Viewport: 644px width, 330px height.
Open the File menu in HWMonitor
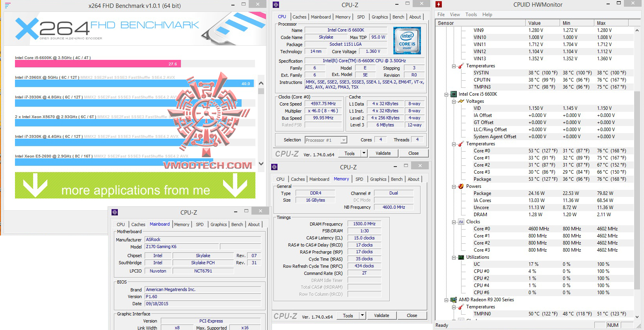[441, 15]
